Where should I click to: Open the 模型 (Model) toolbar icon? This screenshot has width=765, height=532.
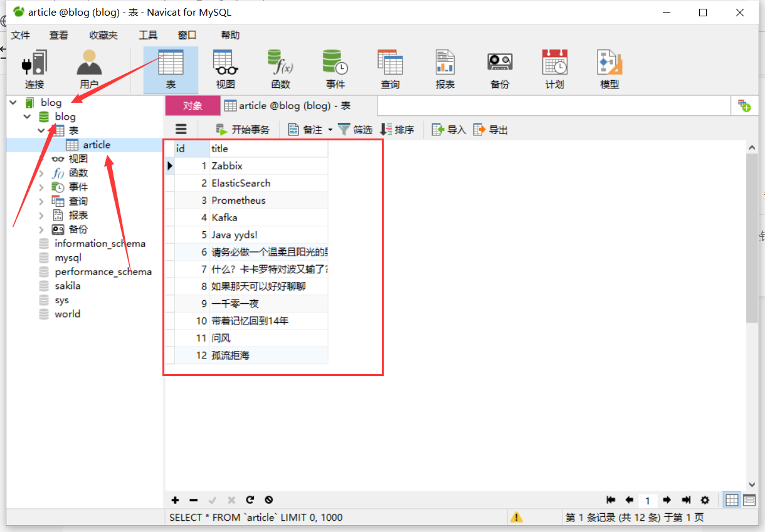point(609,70)
